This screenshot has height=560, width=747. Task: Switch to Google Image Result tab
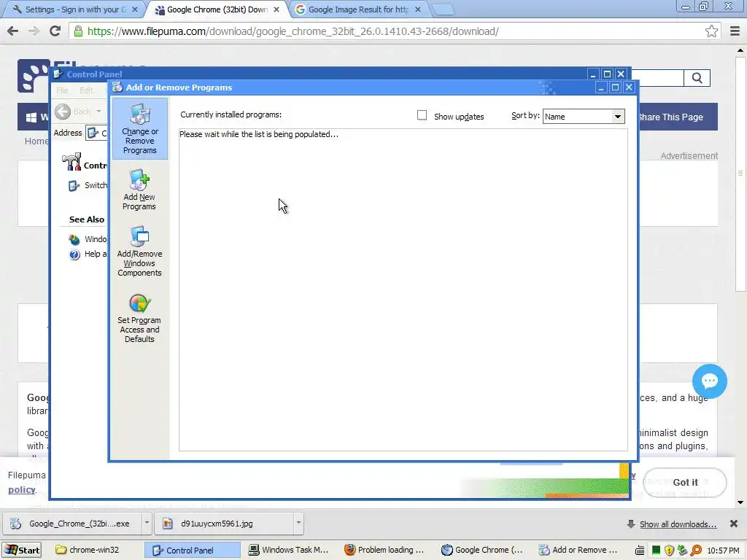(357, 9)
